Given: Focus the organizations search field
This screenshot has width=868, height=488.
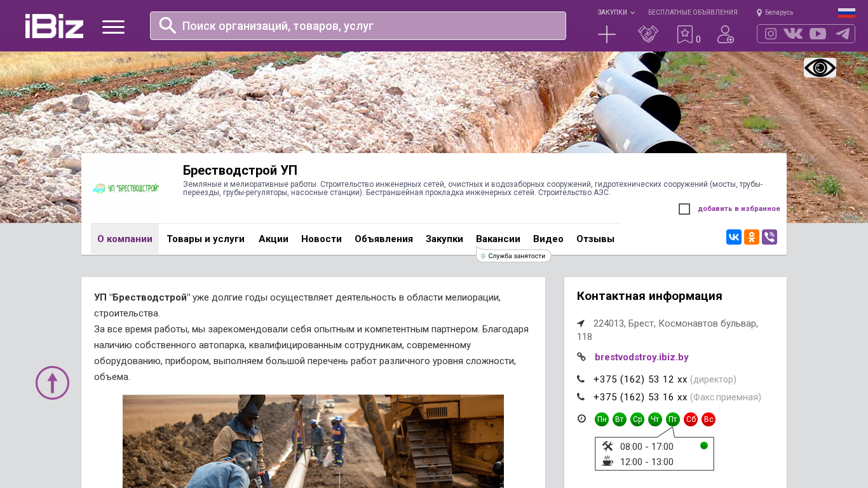Looking at the screenshot, I should pos(358,25).
